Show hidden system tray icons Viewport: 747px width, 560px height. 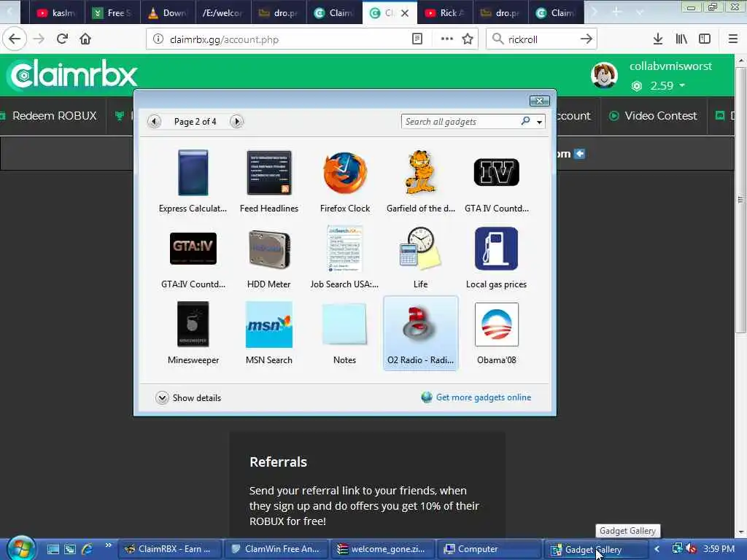point(657,549)
